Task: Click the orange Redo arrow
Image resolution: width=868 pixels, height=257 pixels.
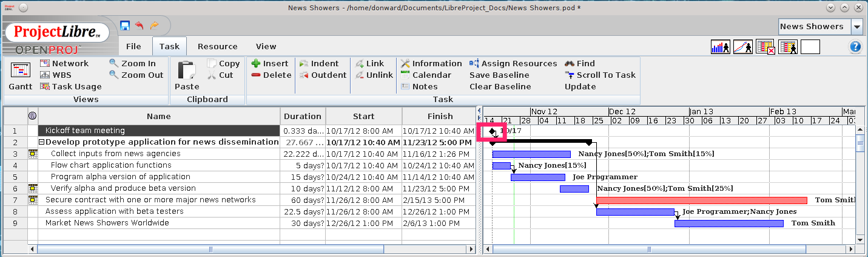Action: point(154,26)
